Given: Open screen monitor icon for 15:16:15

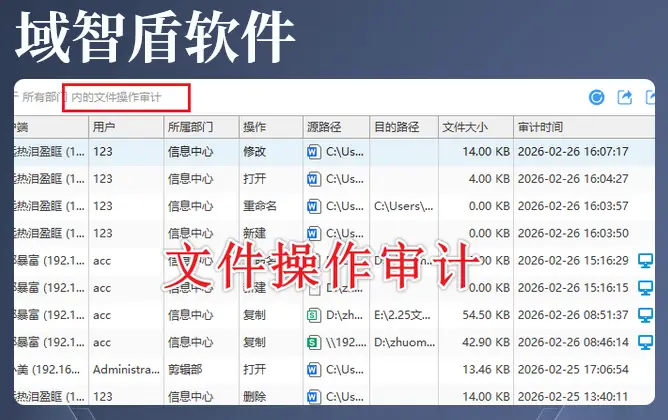Looking at the screenshot, I should click(645, 288).
